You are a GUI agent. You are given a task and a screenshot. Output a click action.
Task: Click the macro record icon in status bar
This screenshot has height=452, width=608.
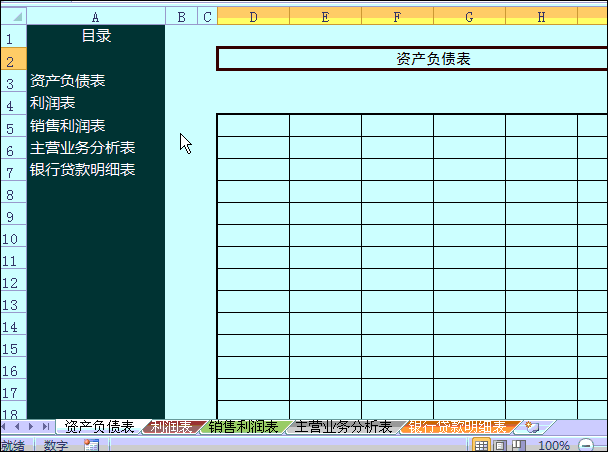click(x=92, y=445)
